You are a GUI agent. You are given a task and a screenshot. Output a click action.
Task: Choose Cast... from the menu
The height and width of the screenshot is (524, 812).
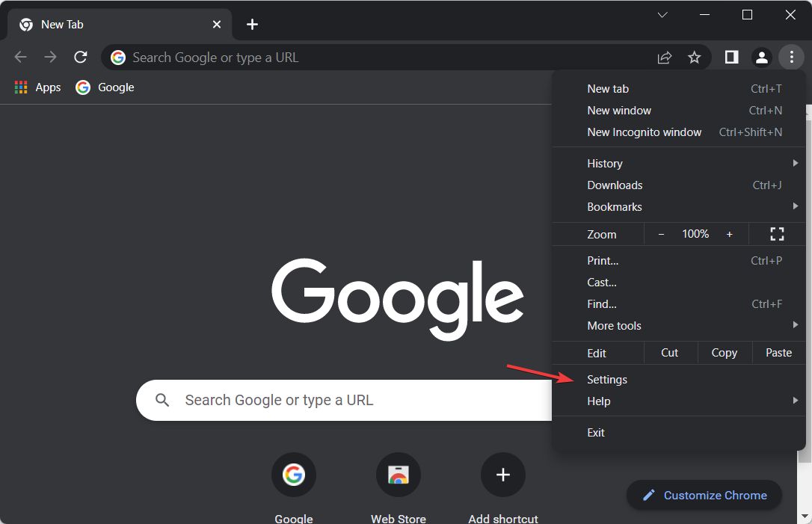click(678, 283)
